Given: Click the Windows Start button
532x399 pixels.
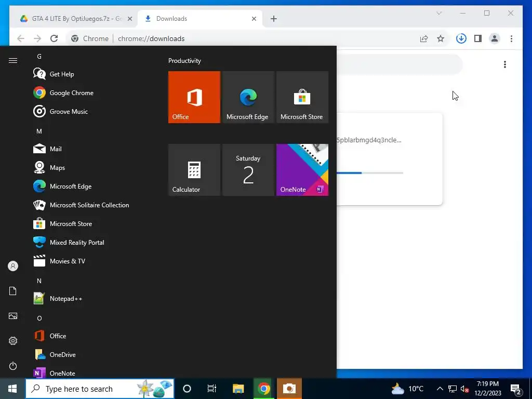Looking at the screenshot, I should click(12, 389).
